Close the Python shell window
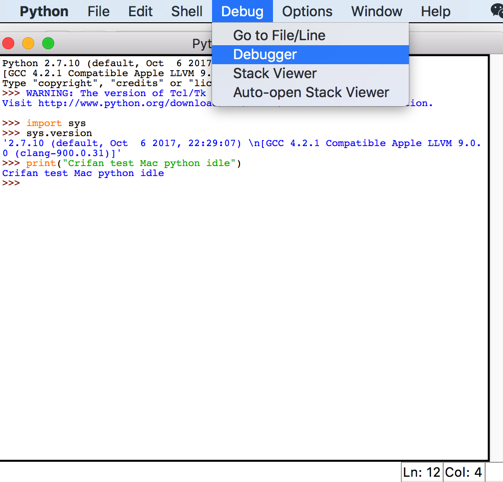Screen dimensions: 503x482 8,43
